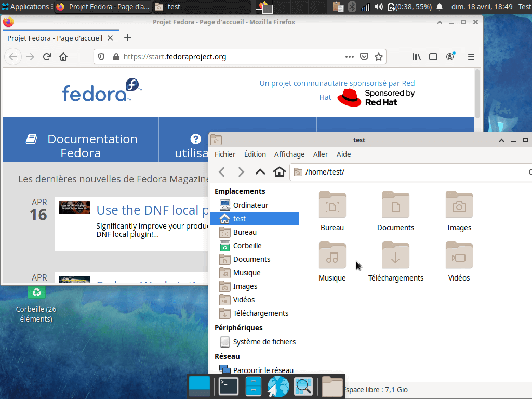Select Bureau in sidebar

[255, 232]
